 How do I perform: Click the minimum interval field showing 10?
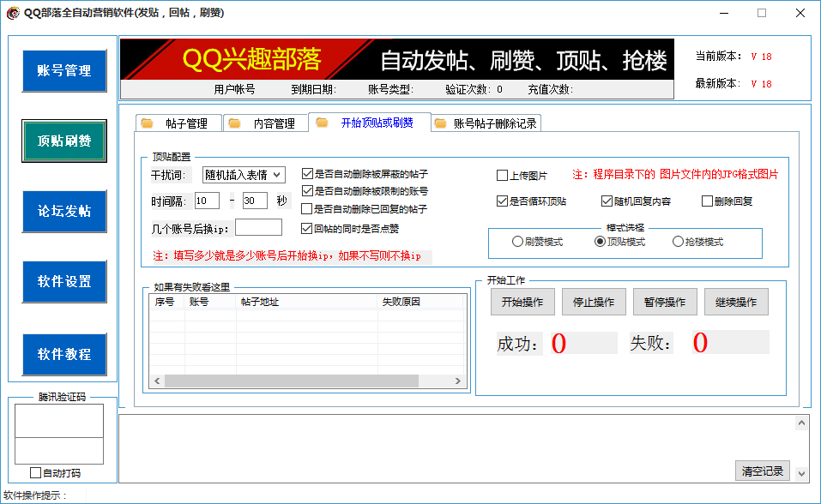tap(207, 201)
